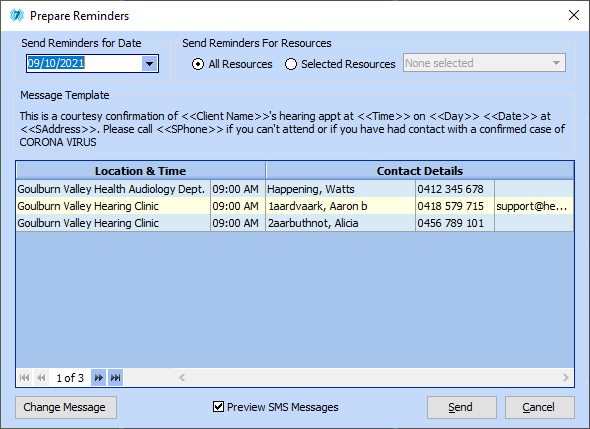The width and height of the screenshot is (590, 429).
Task: Click phone number 0456 789 101
Action: tap(455, 223)
